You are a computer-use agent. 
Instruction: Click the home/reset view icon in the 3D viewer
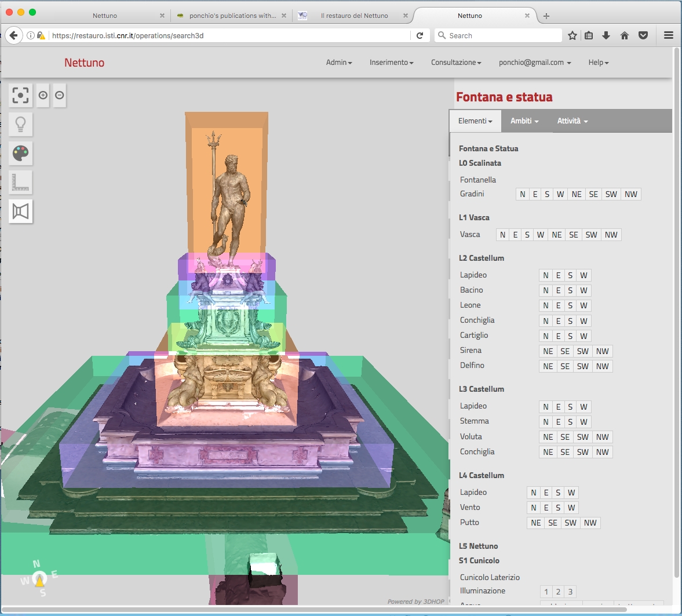20,95
